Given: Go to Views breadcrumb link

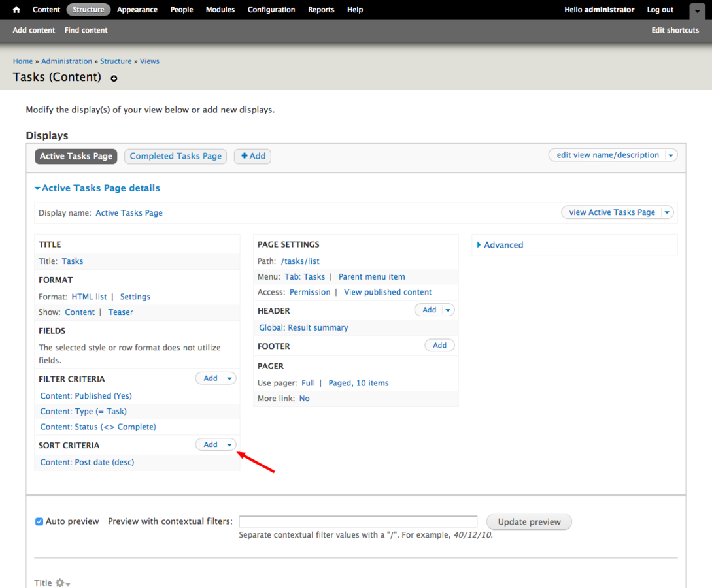Looking at the screenshot, I should point(149,61).
